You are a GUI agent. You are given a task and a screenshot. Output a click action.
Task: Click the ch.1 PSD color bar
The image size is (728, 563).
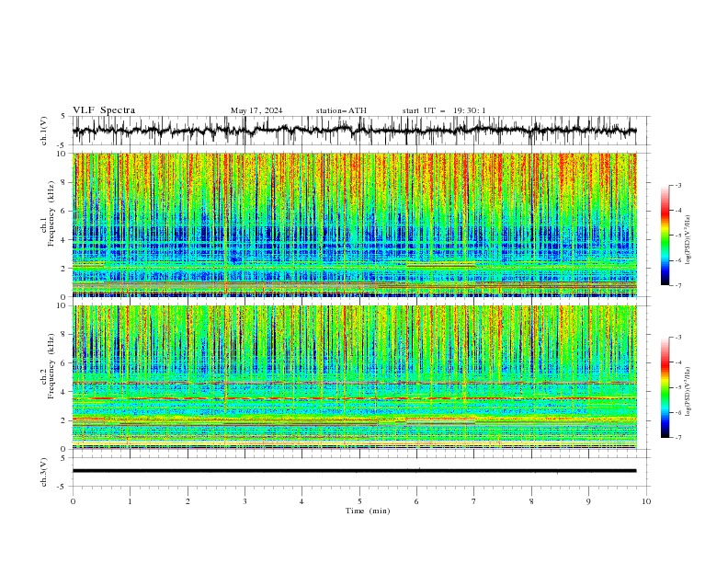(x=665, y=236)
